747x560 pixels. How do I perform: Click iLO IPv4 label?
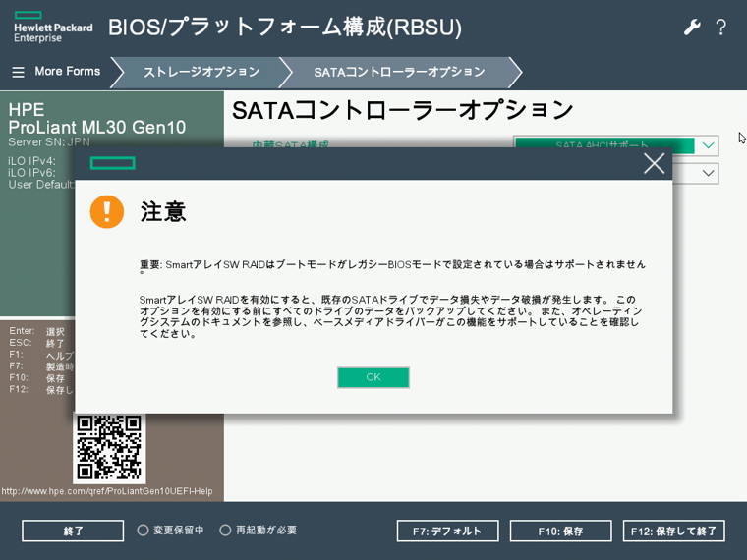pos(31,161)
